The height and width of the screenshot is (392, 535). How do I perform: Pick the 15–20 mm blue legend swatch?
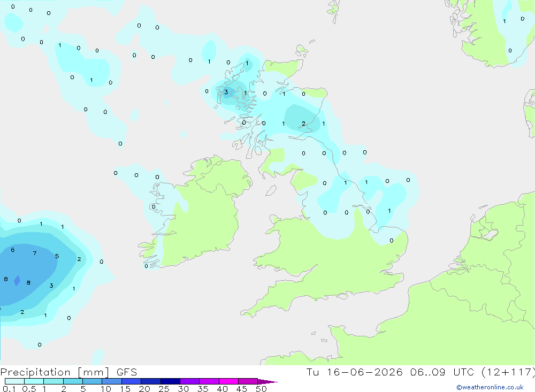132,381
